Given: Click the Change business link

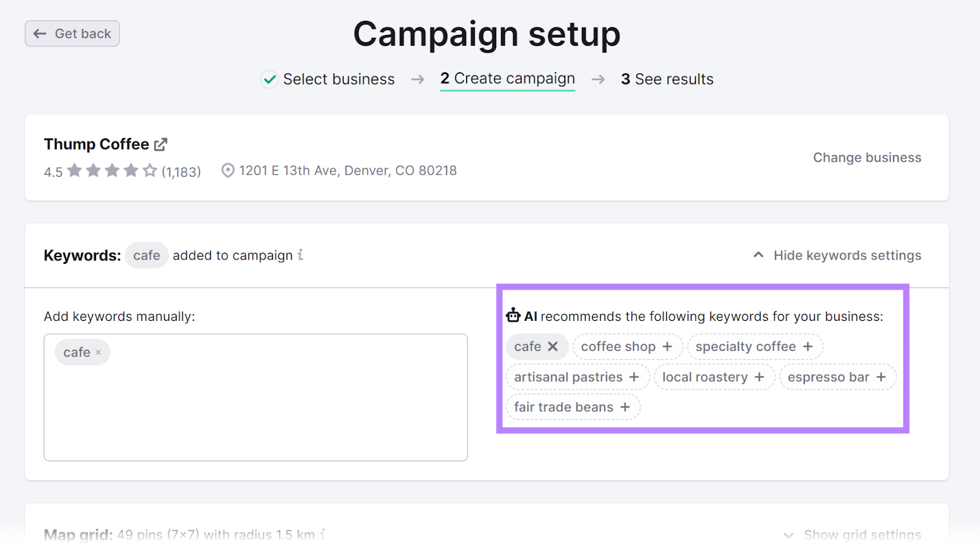Looking at the screenshot, I should pyautogui.click(x=867, y=157).
